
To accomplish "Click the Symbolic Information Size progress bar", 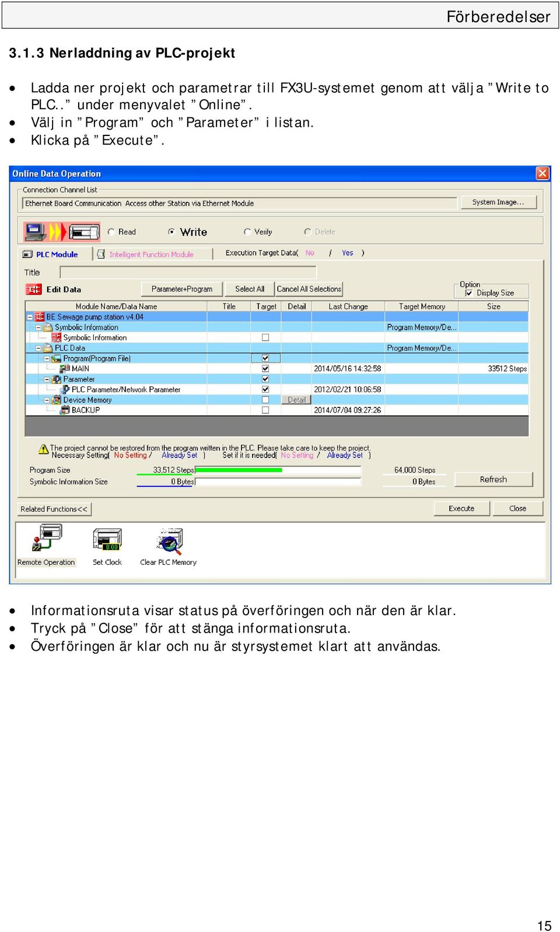I will [x=279, y=481].
